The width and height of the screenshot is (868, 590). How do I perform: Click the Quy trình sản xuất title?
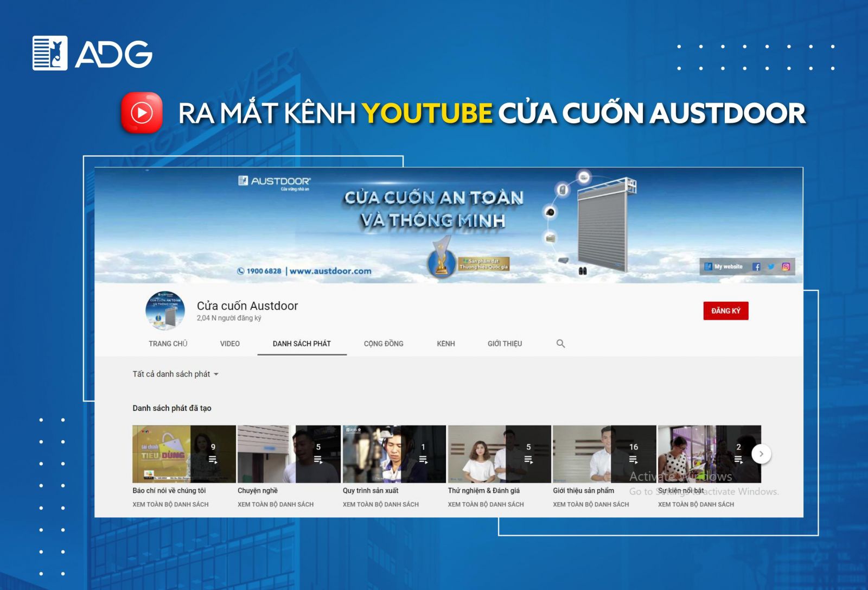pyautogui.click(x=371, y=491)
